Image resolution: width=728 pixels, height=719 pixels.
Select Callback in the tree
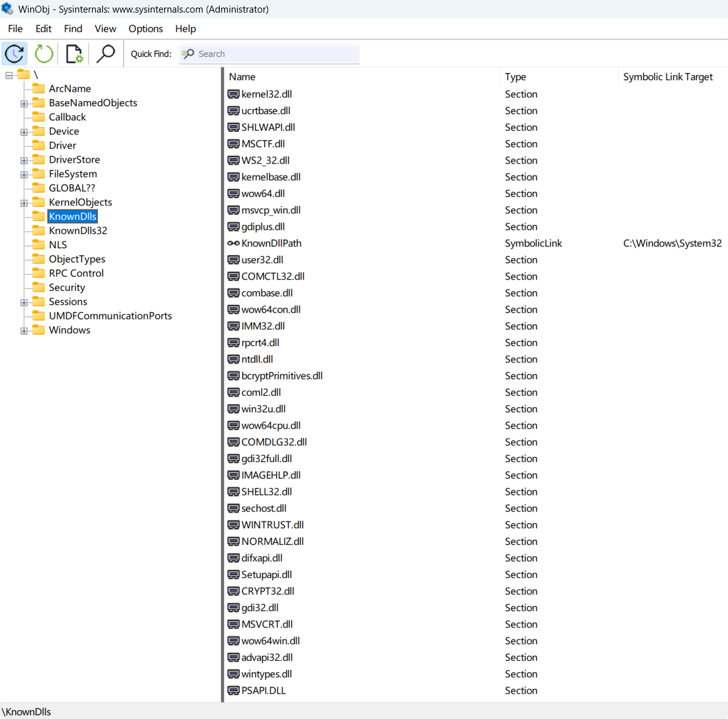[68, 117]
